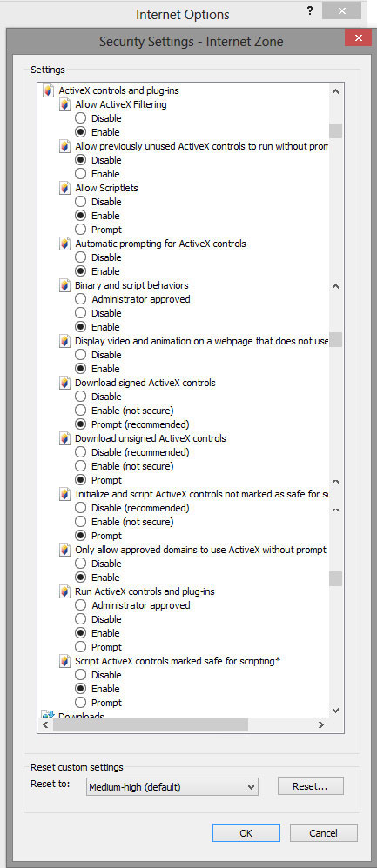Click the shield icon beside Allow ActiveX Filtering
Viewport: 377px width, 868px height.
pos(65,104)
